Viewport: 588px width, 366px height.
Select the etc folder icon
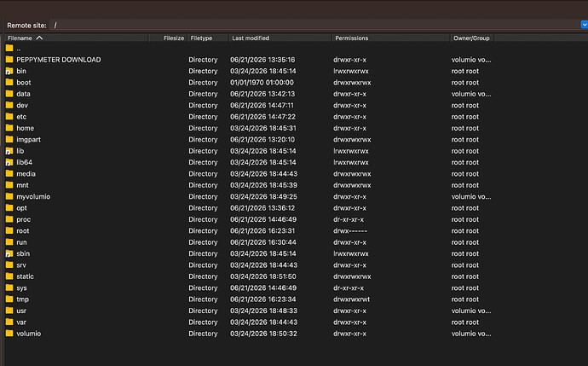pyautogui.click(x=9, y=116)
